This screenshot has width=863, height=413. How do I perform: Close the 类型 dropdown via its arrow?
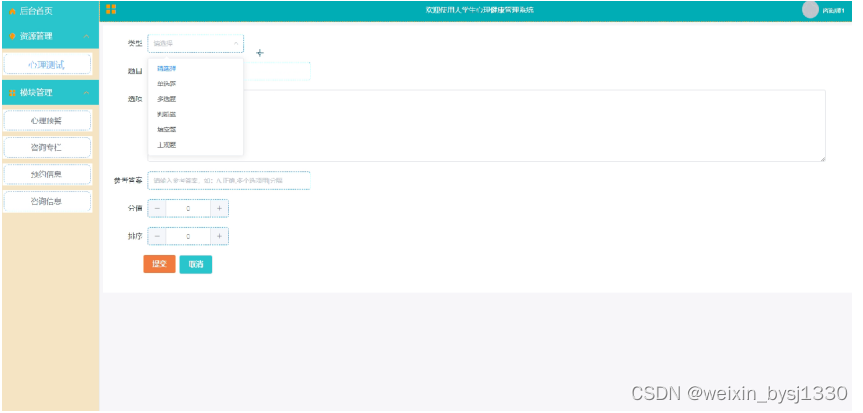coord(236,43)
